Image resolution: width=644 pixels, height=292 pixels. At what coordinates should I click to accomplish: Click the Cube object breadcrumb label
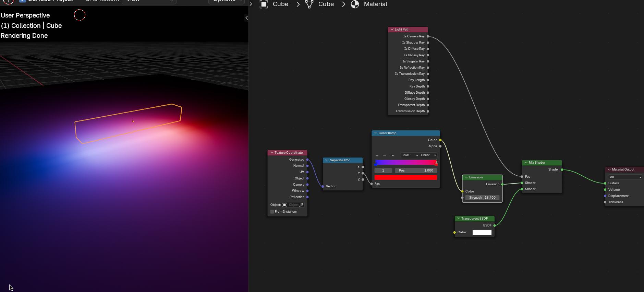(x=280, y=4)
